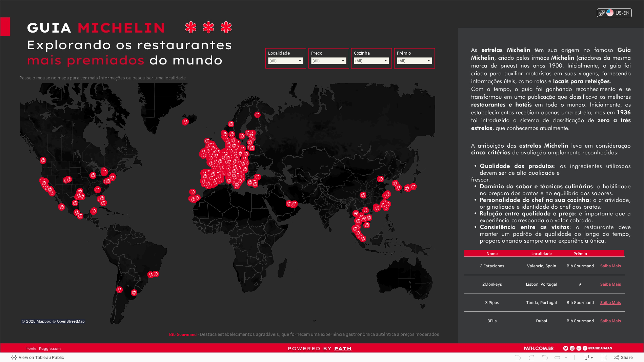Click the Beijing map marker

(380, 179)
